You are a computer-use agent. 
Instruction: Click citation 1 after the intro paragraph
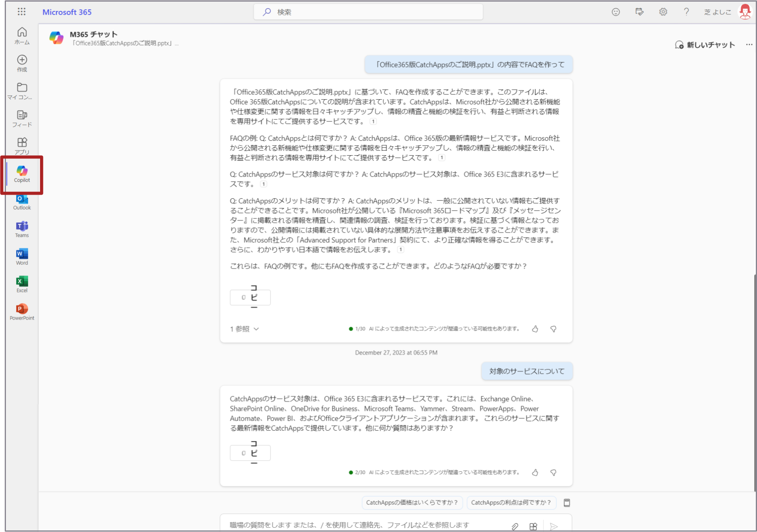[x=373, y=122]
